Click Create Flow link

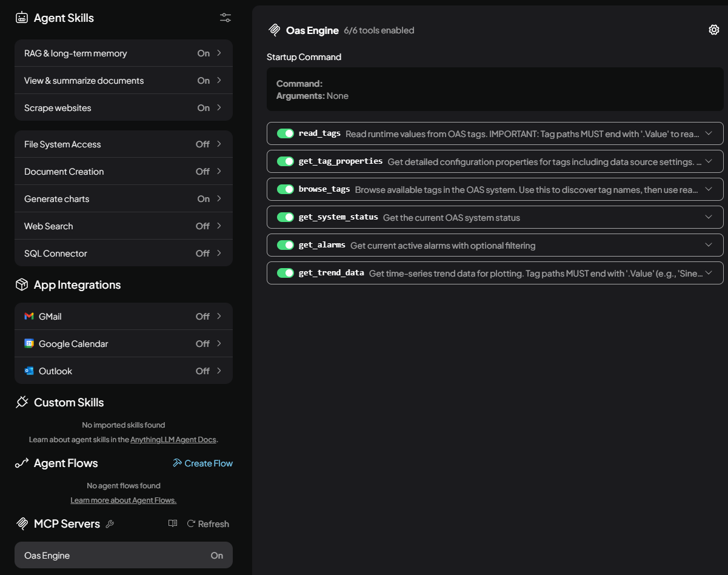[x=202, y=463]
